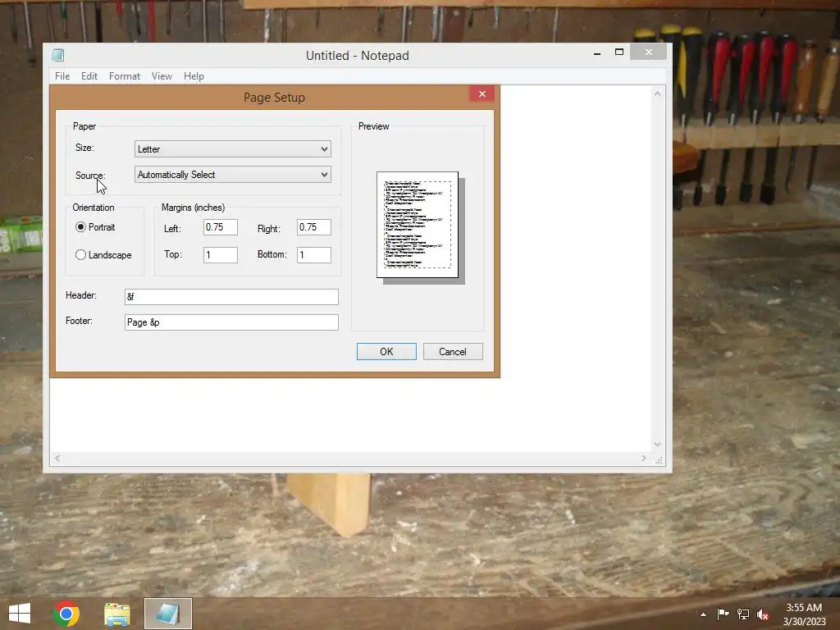Minimize the Notepad window
The width and height of the screenshot is (840, 630).
point(597,52)
